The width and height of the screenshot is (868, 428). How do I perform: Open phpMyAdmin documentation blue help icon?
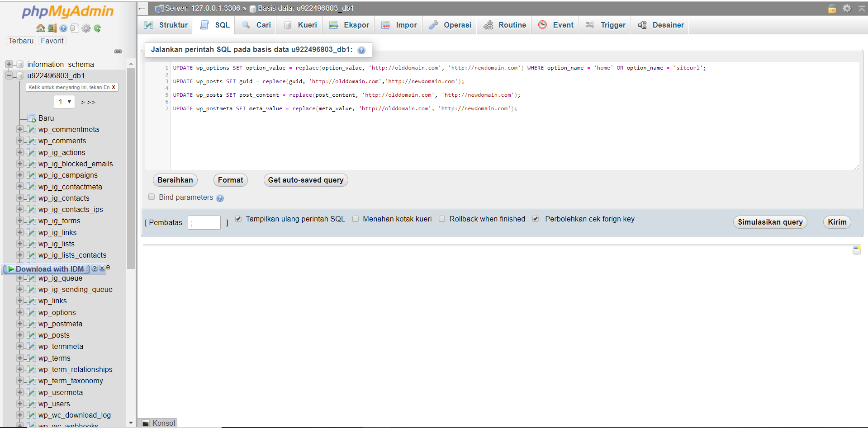click(63, 28)
